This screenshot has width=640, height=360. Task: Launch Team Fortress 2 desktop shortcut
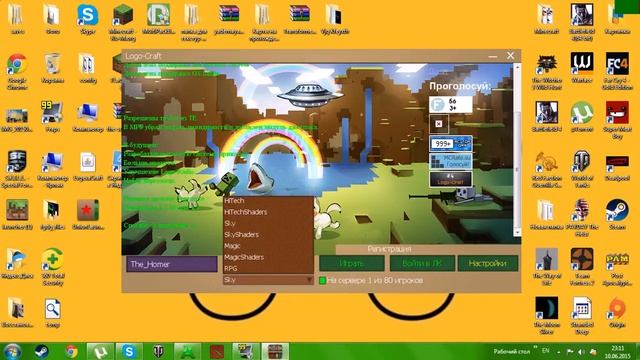[x=582, y=267]
